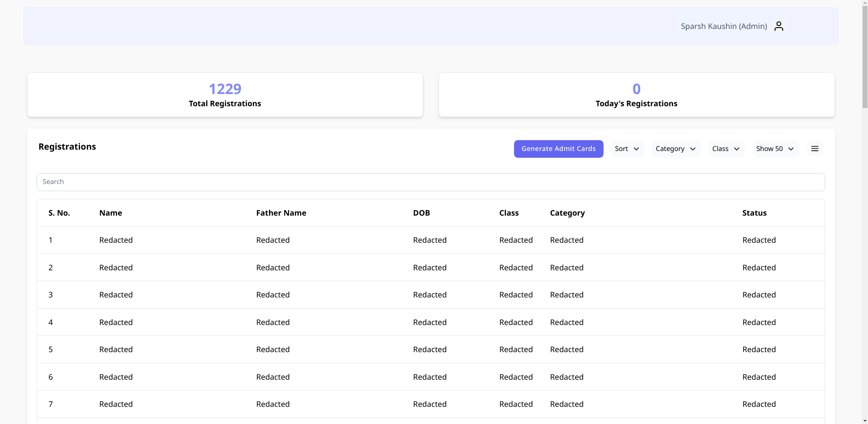Viewport: 868px width, 424px height.
Task: Open the hamburger menu icon
Action: [x=815, y=149]
